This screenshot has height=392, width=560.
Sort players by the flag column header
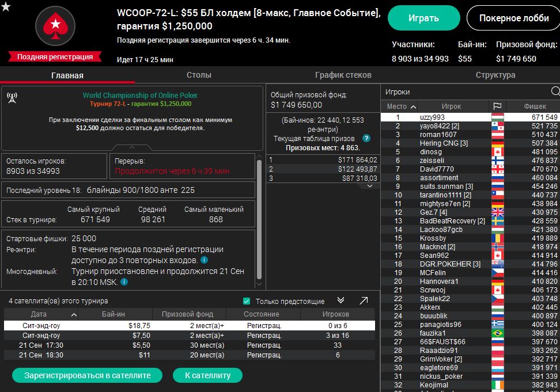pyautogui.click(x=497, y=106)
